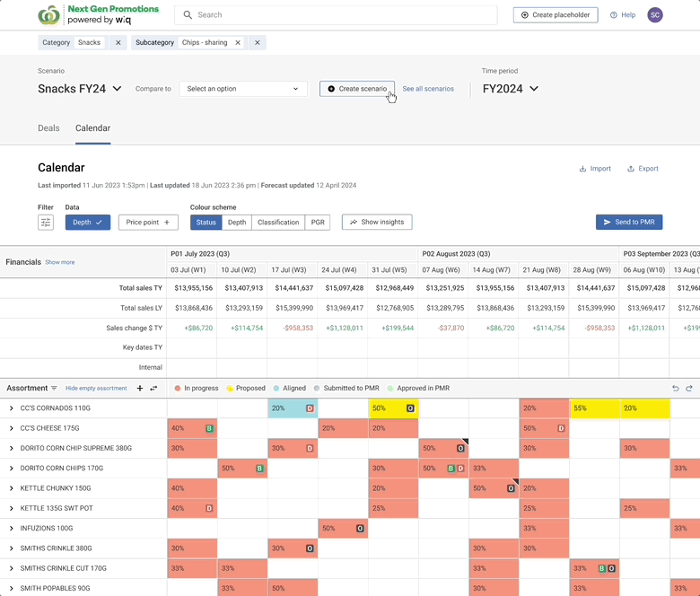Click O badge on SMITHS CRINKLE 380G W3
Image resolution: width=700 pixels, height=596 pixels.
click(310, 548)
